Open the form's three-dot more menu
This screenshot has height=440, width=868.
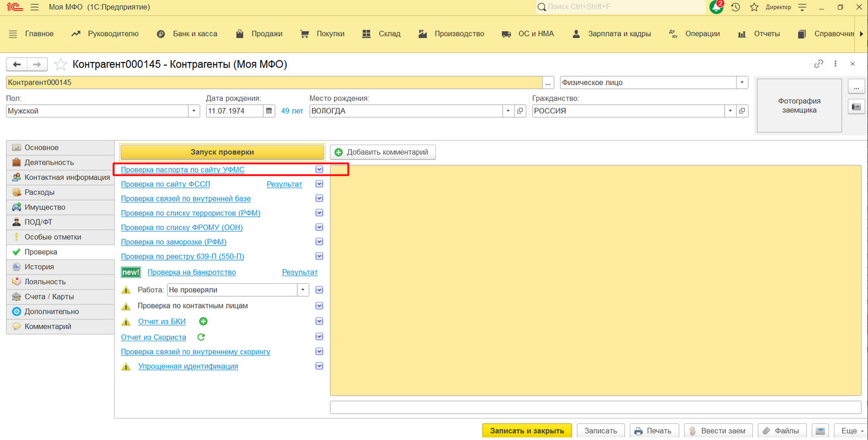pos(836,64)
